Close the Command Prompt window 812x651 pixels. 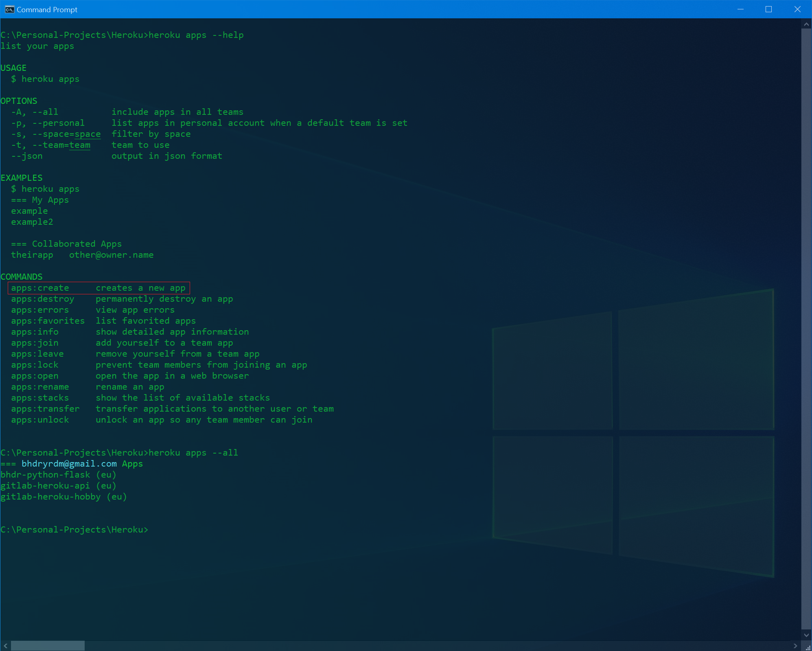pyautogui.click(x=797, y=9)
